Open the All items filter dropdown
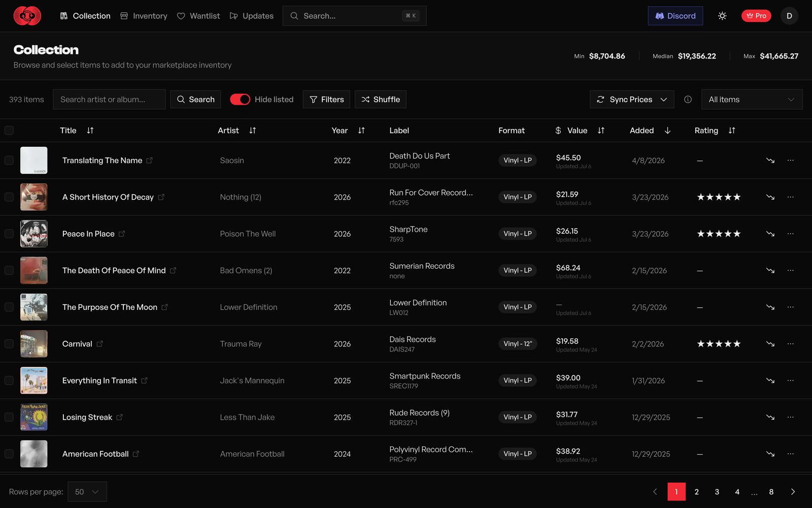Viewport: 812px width, 508px height. pos(752,100)
